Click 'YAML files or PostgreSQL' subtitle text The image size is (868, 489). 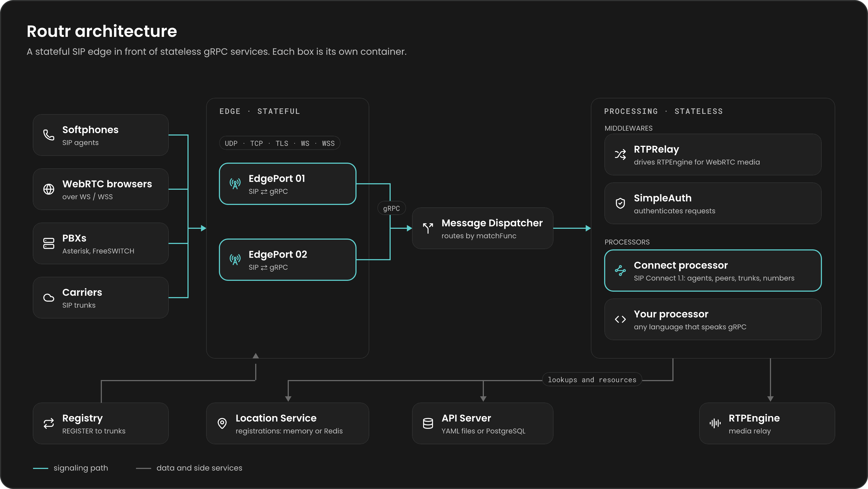point(484,431)
